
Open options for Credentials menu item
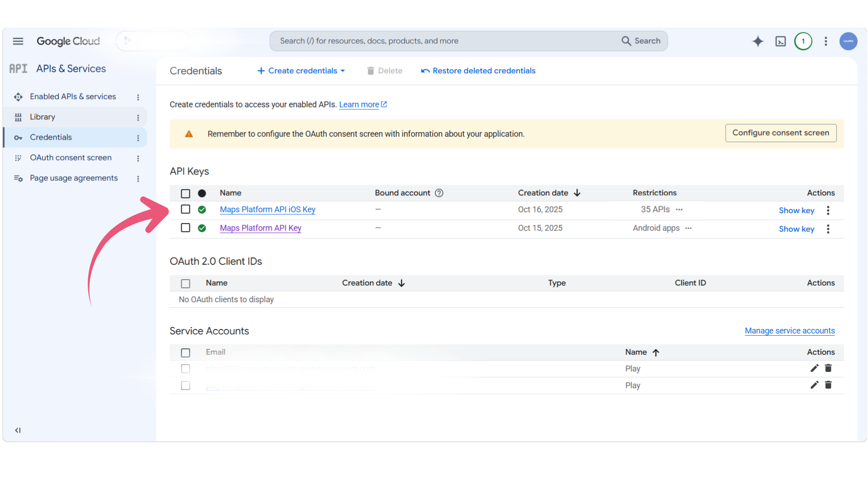(138, 138)
